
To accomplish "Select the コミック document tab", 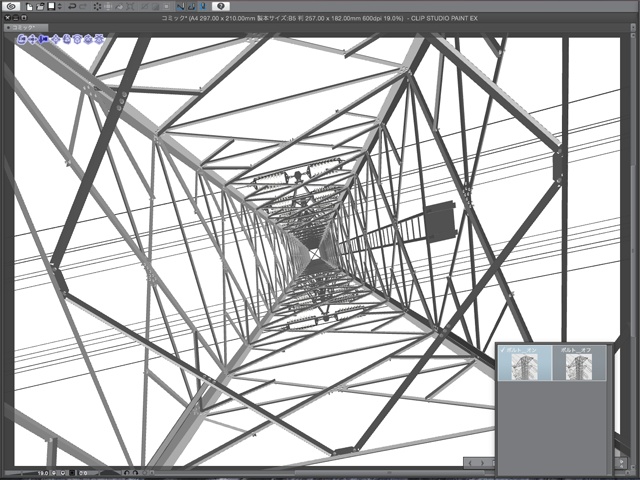I will pyautogui.click(x=26, y=28).
